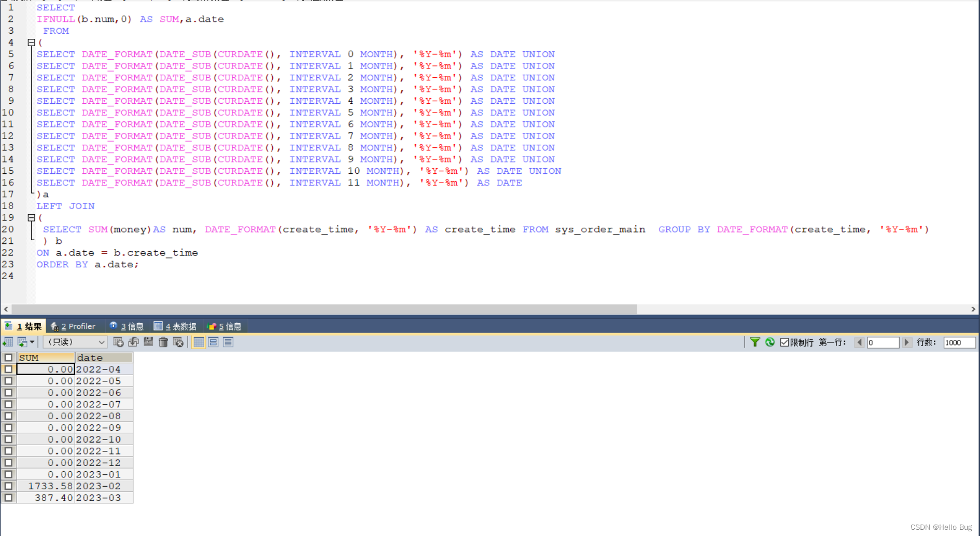
Task: Collapse the code fold at line 4
Action: point(31,43)
